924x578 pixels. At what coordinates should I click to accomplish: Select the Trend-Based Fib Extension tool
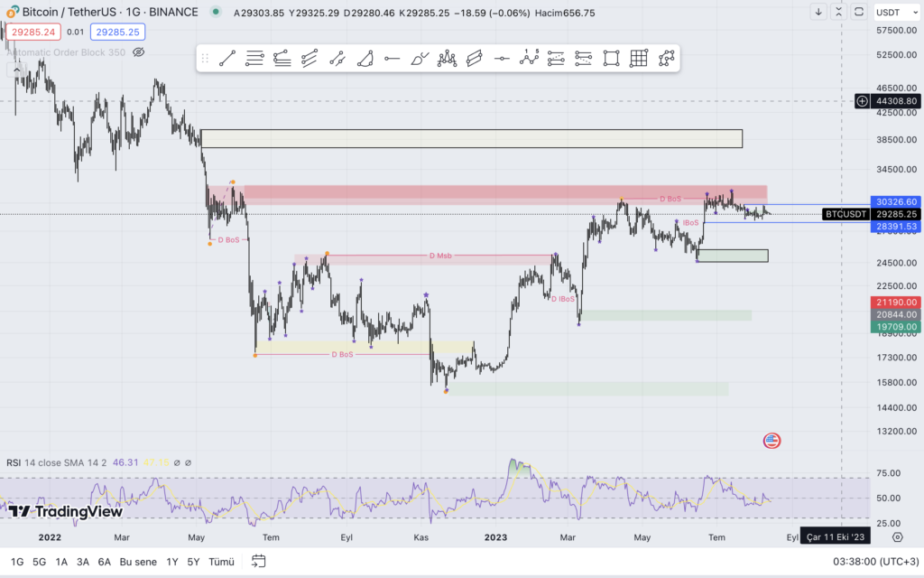(282, 59)
